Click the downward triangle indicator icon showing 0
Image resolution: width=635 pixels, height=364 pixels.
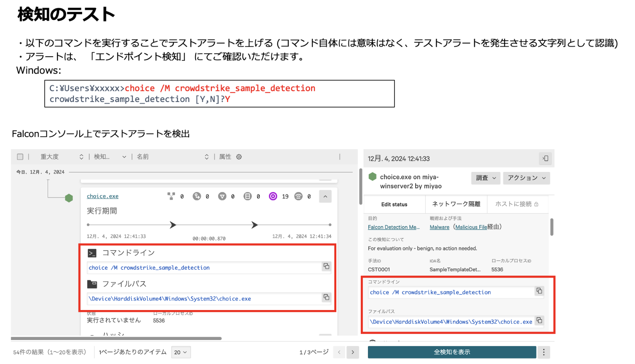point(222,196)
